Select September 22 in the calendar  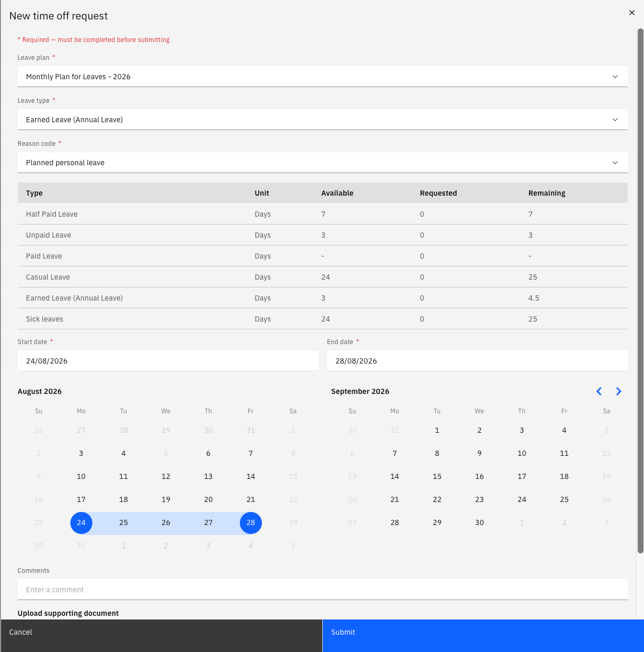point(437,500)
